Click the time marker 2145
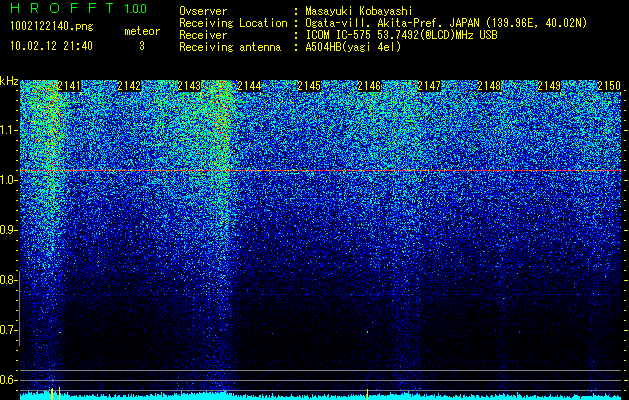Viewport: 629px width, 400px height. 309,86
